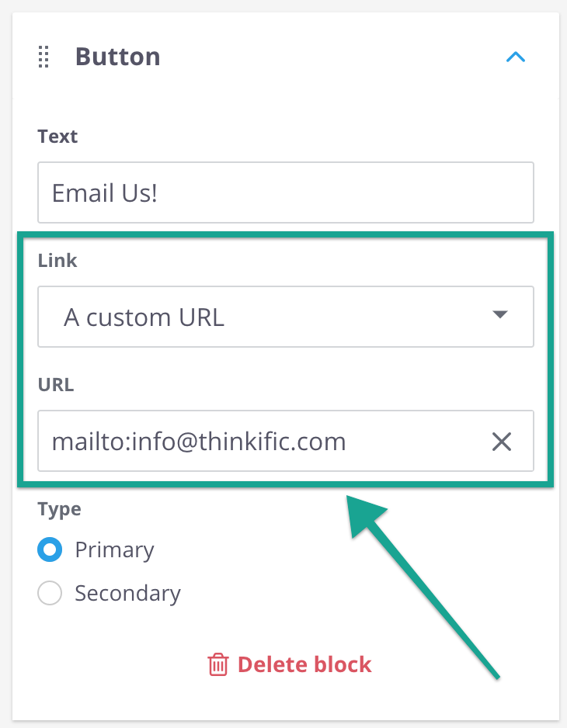Click inside the 'Email Us!' text field
Screen dimensions: 567x728
pos(285,192)
